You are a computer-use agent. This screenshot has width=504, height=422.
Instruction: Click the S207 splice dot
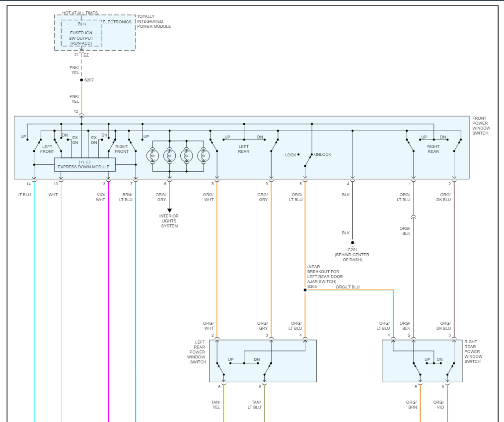81,80
